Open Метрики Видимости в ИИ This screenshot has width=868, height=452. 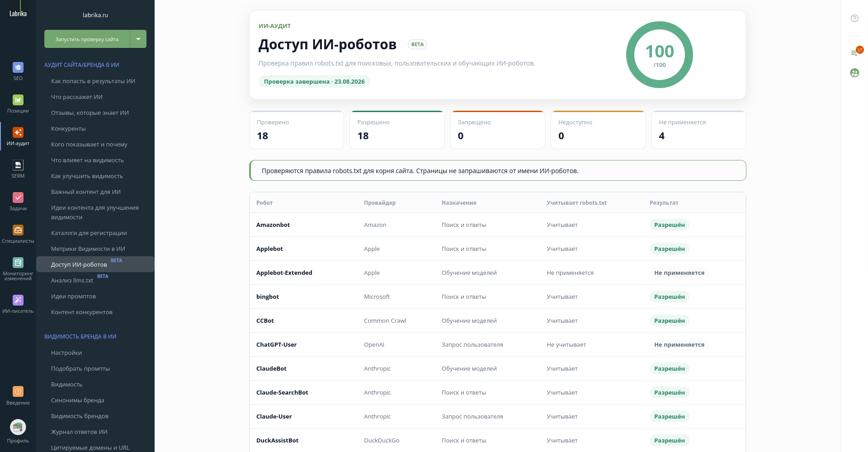click(x=88, y=249)
